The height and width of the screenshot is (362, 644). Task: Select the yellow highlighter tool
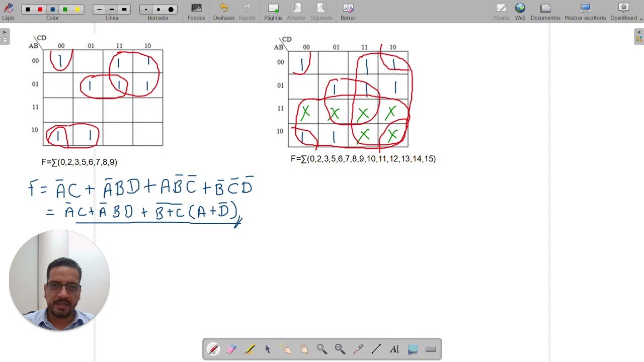pos(250,349)
